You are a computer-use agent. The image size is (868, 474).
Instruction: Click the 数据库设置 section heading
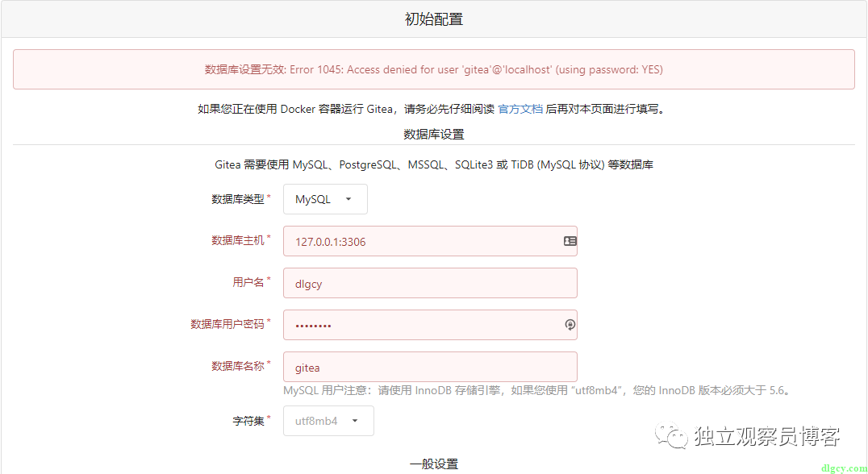click(x=434, y=135)
